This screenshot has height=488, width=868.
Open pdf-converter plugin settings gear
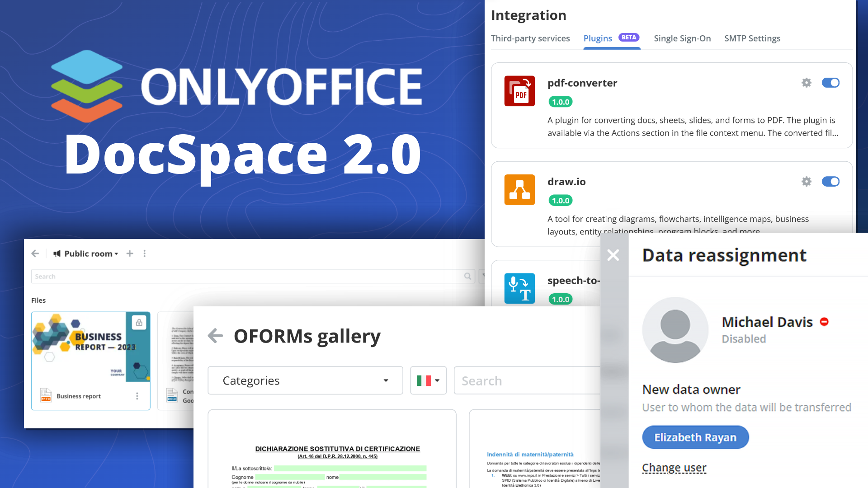(807, 83)
